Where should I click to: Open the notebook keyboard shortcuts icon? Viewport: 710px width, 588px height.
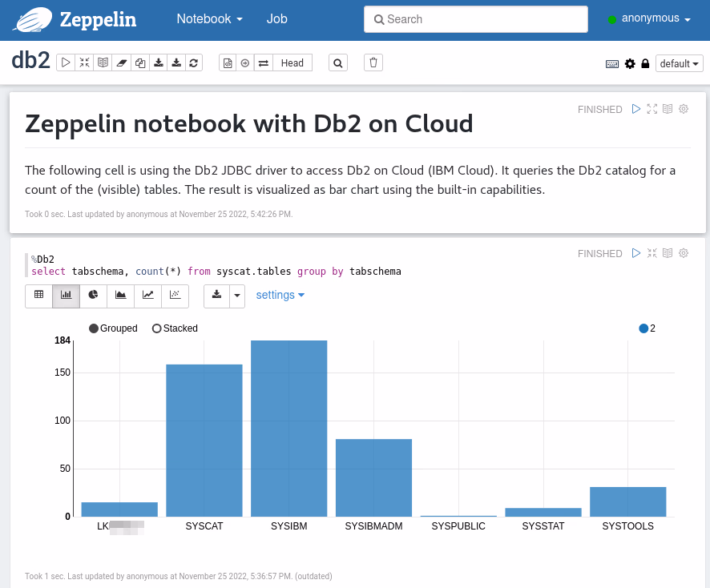(612, 64)
